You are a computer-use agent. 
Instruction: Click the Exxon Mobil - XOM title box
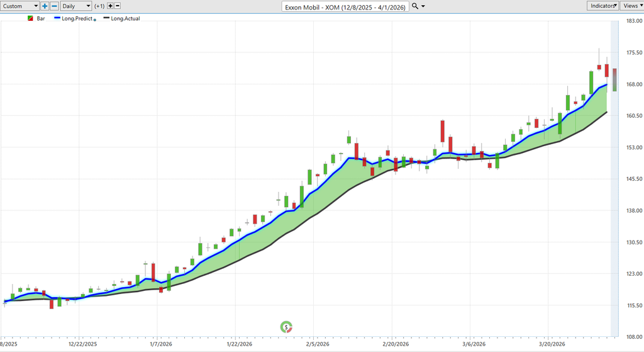coord(346,6)
